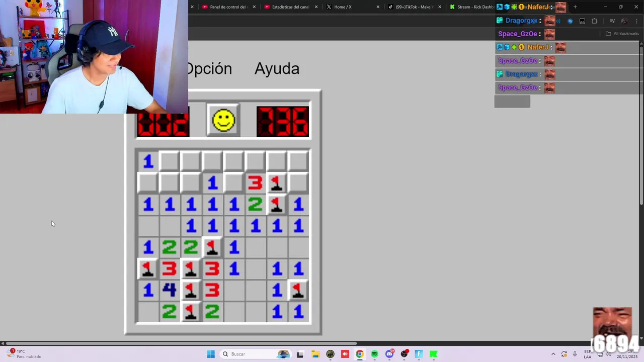
Task: Open Google Chrome from the taskbar
Action: pos(360,354)
